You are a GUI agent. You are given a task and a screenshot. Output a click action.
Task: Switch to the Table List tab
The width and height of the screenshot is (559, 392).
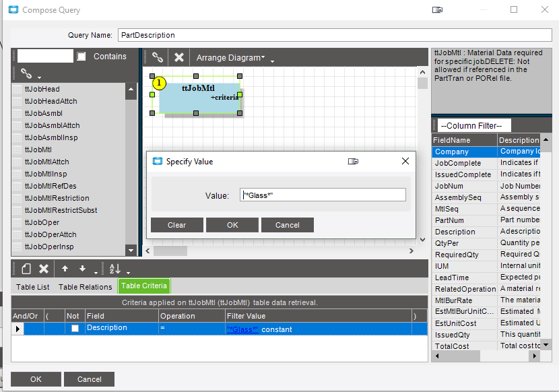pos(33,287)
